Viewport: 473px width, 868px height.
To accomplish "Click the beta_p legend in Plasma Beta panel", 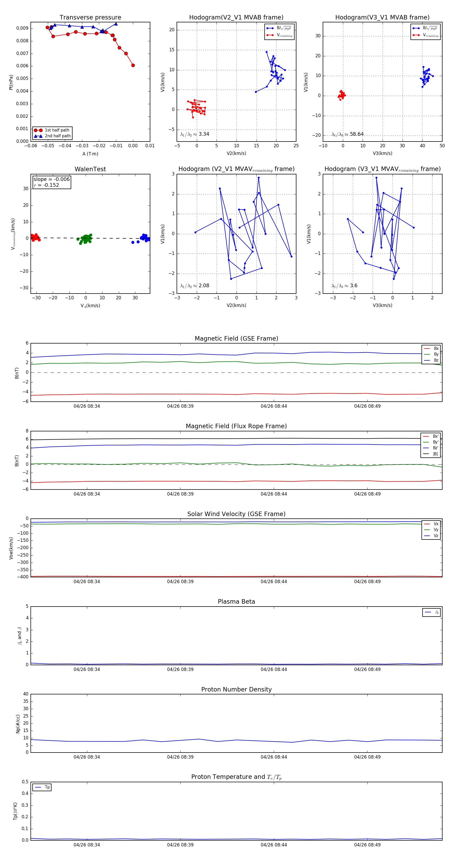I will pyautogui.click(x=431, y=612).
